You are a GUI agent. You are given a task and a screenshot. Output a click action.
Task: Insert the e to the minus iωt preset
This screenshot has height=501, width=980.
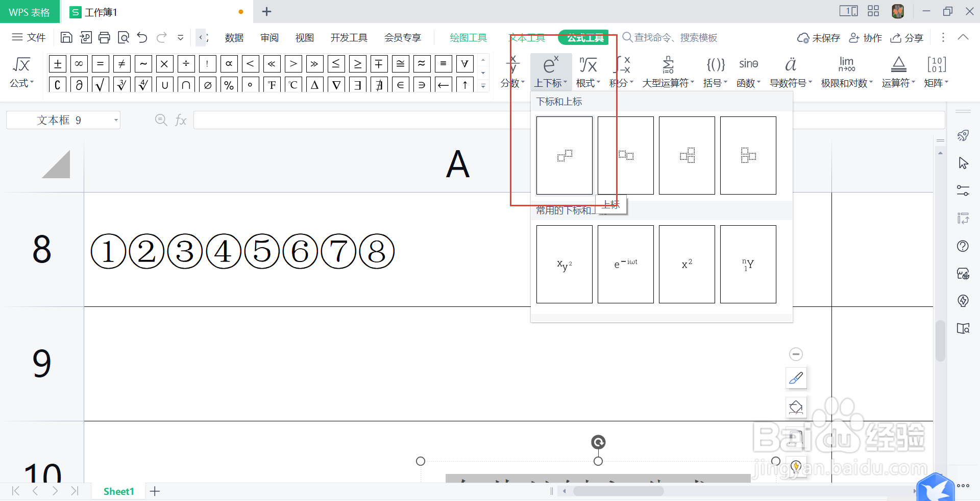pos(626,264)
